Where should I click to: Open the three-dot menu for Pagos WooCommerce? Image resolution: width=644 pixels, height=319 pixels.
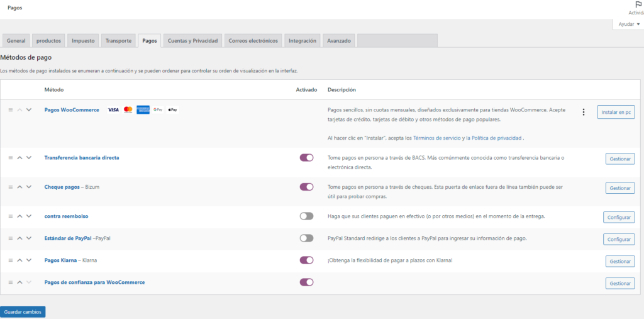coord(584,112)
